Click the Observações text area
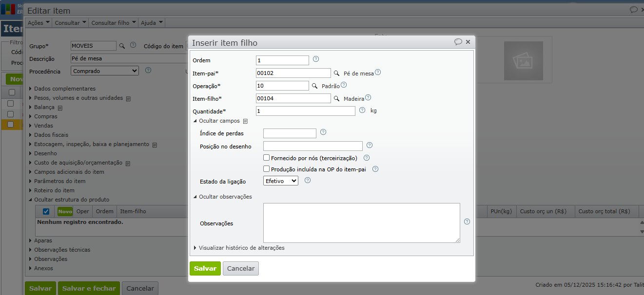 tap(361, 222)
